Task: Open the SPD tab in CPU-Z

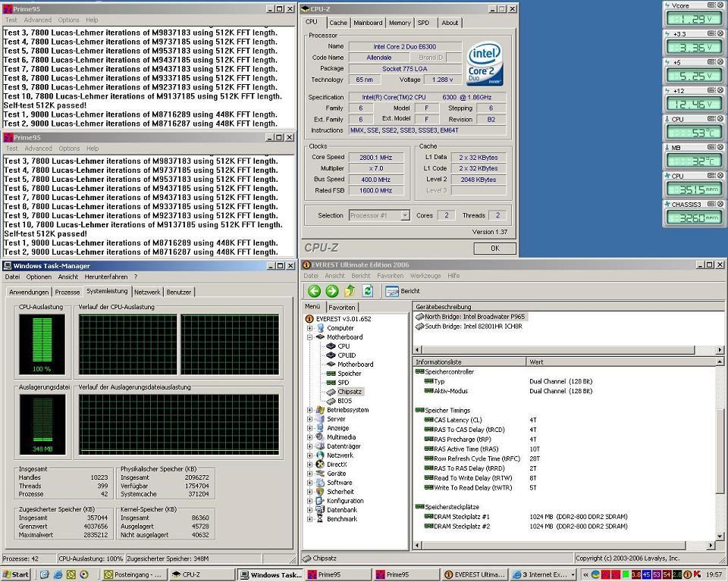Action: pos(423,23)
